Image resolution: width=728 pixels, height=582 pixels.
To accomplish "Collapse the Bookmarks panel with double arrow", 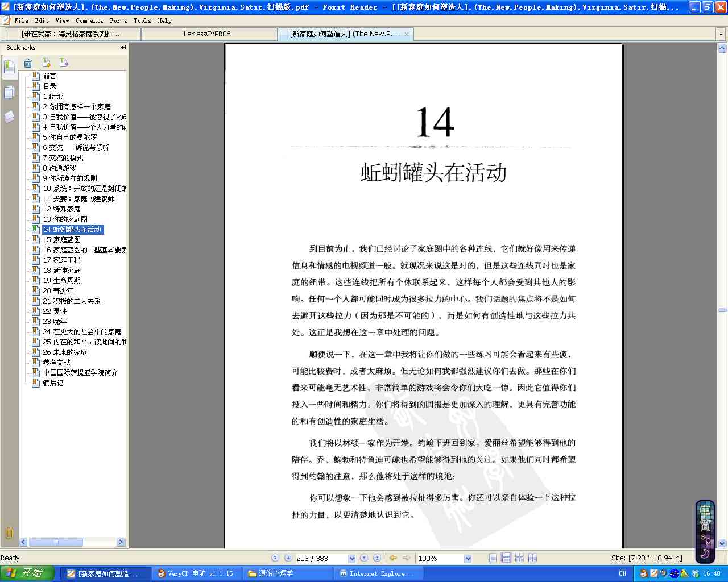I will [x=123, y=48].
